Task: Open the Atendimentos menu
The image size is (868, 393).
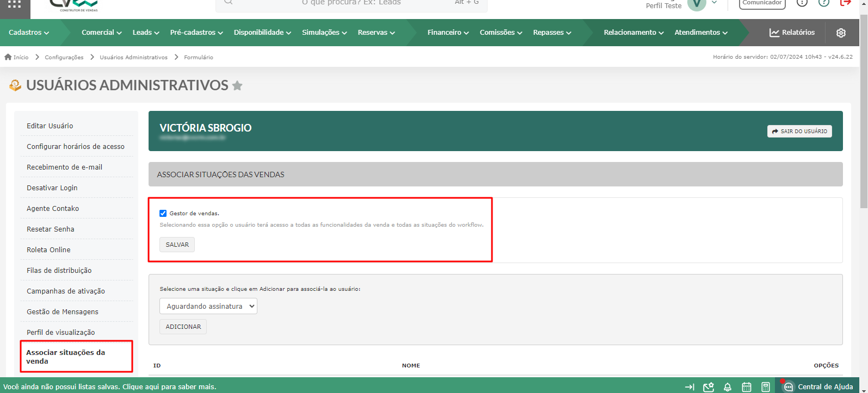Action: (x=701, y=33)
